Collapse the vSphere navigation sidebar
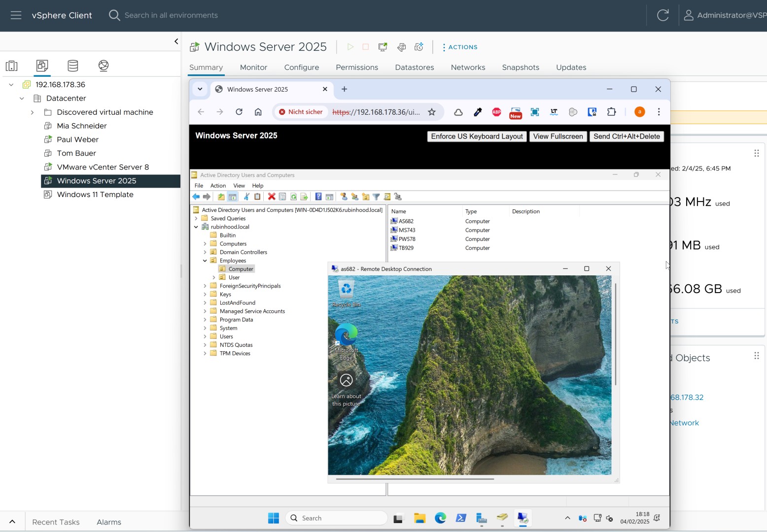This screenshot has height=532, width=767. pos(176,41)
